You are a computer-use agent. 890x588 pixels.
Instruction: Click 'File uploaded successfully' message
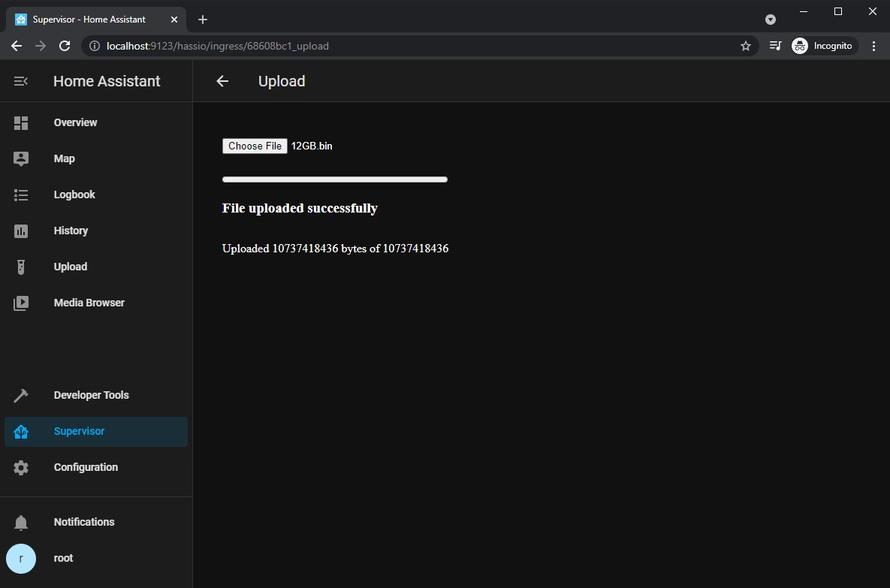[300, 208]
